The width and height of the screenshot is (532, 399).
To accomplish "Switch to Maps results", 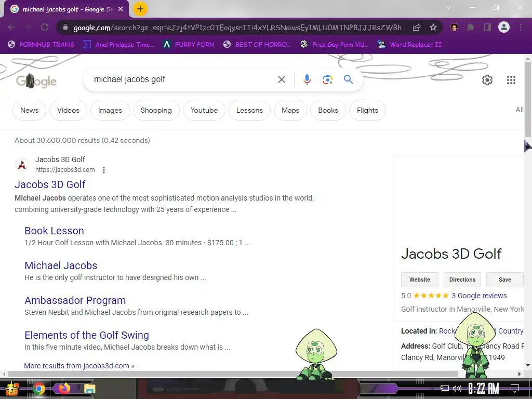I will [x=290, y=110].
